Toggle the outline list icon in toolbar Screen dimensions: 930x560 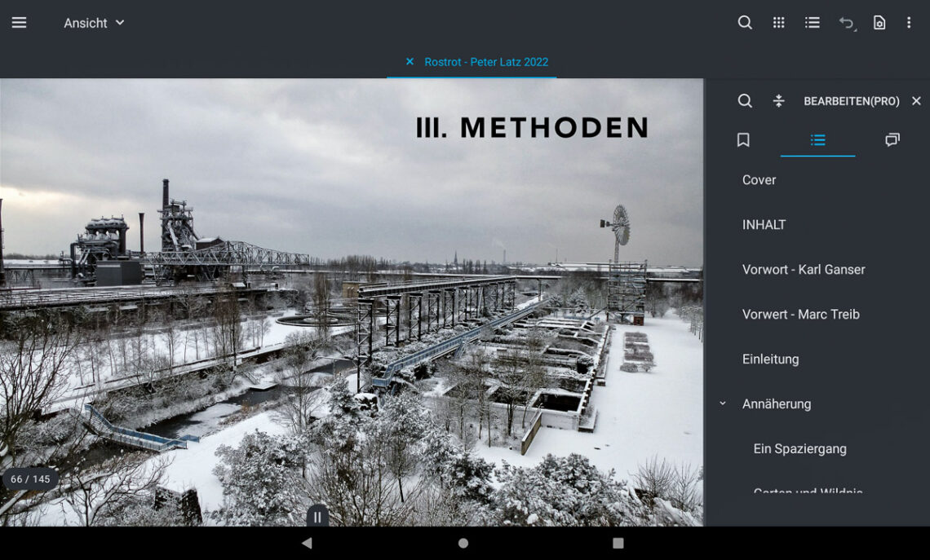(812, 23)
